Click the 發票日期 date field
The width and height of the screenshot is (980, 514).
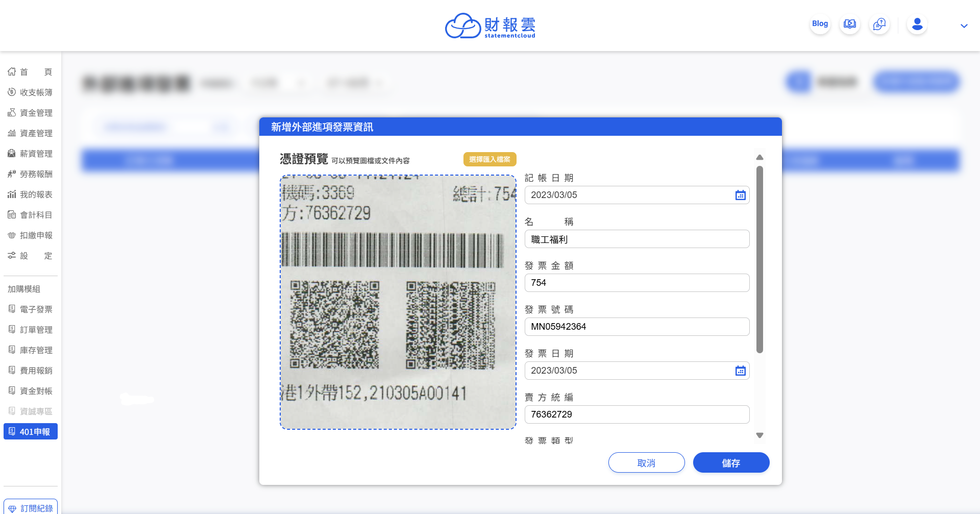(637, 371)
